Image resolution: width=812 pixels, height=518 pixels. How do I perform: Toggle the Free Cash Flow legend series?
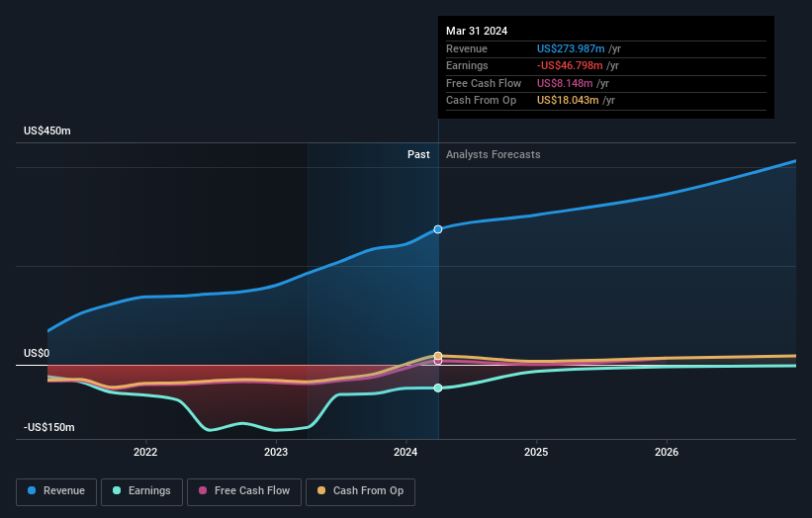[244, 491]
